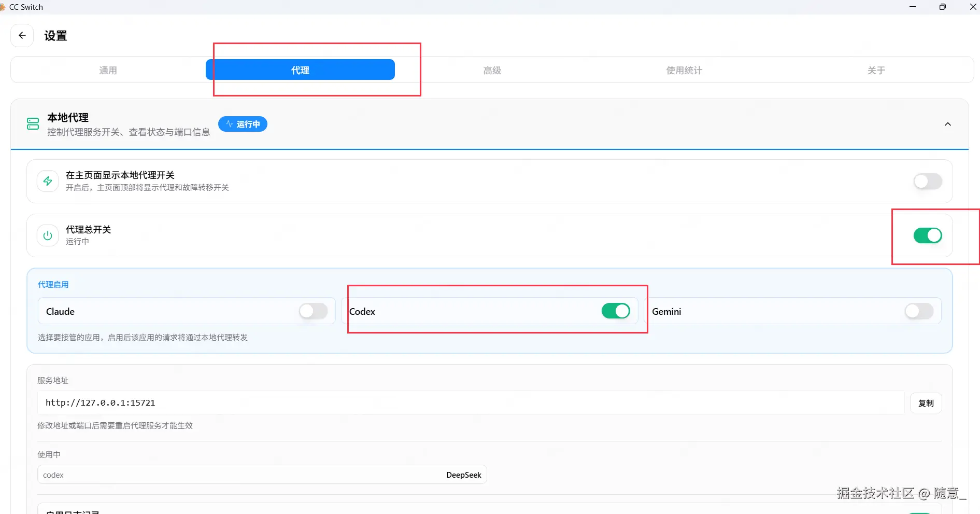Click the lightning bolt icon
Image resolution: width=980 pixels, height=514 pixels.
tap(48, 181)
